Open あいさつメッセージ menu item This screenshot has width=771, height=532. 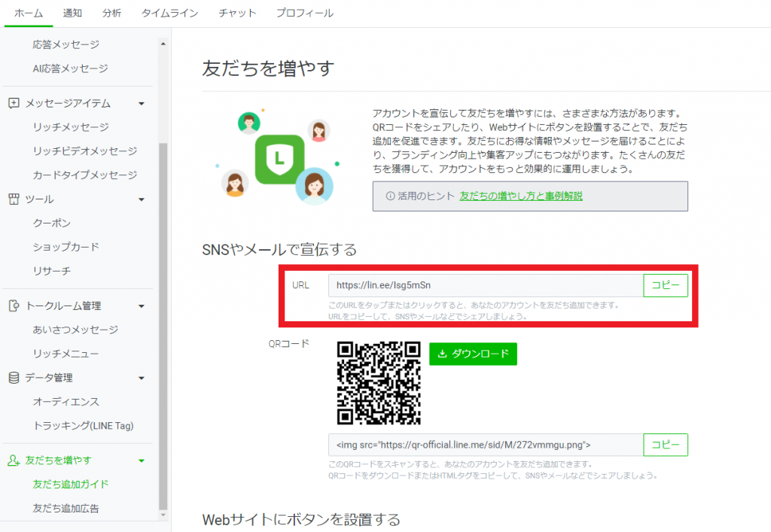pyautogui.click(x=75, y=330)
